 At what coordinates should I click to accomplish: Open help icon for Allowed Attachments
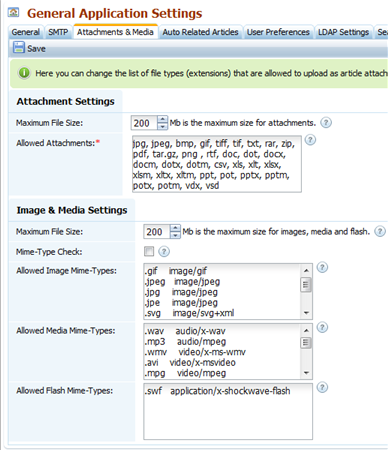pyautogui.click(x=310, y=140)
